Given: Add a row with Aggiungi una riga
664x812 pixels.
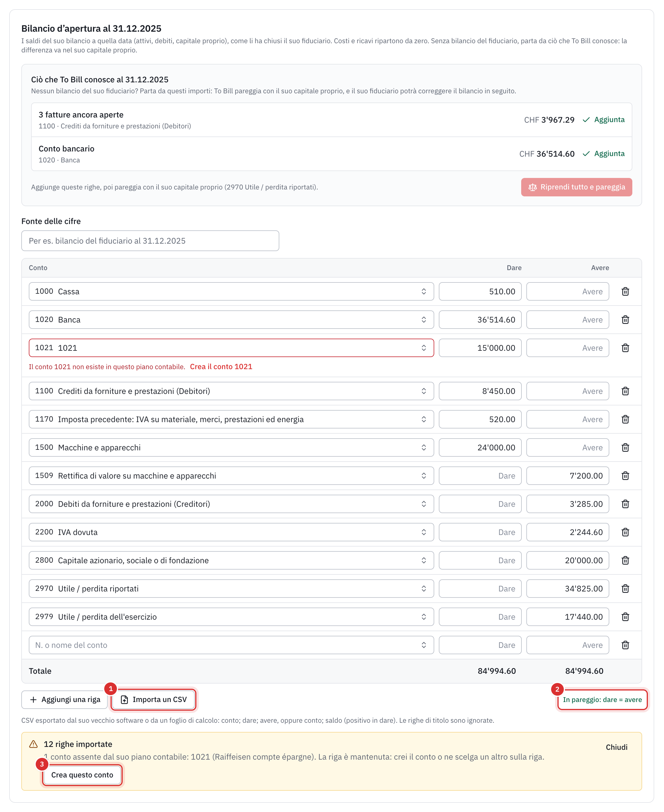Looking at the screenshot, I should tap(64, 699).
